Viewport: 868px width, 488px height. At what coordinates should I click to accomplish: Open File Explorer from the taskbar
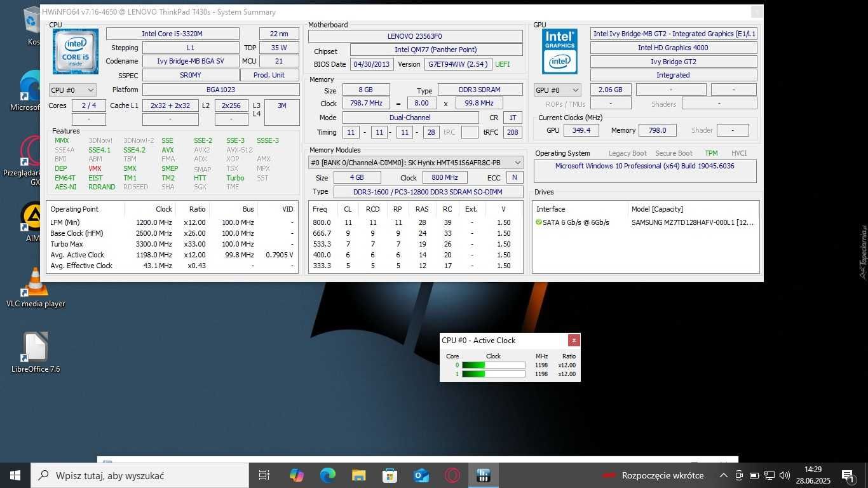tap(358, 475)
